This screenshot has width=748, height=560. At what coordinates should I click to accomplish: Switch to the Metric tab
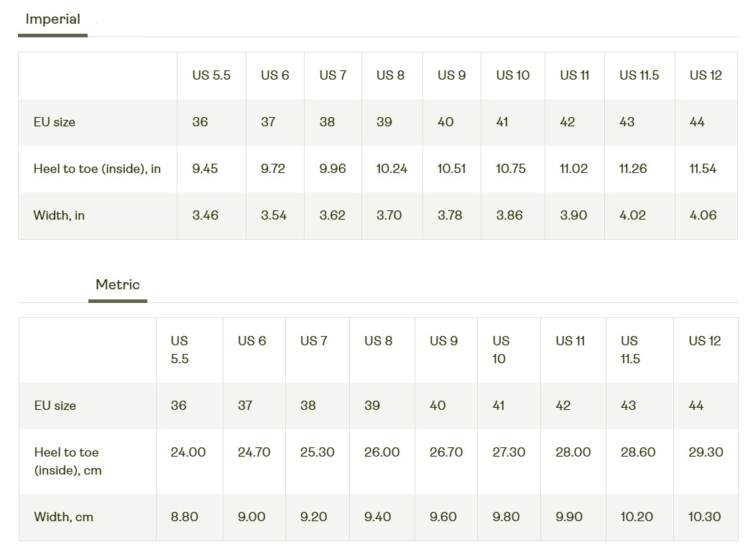[x=118, y=285]
